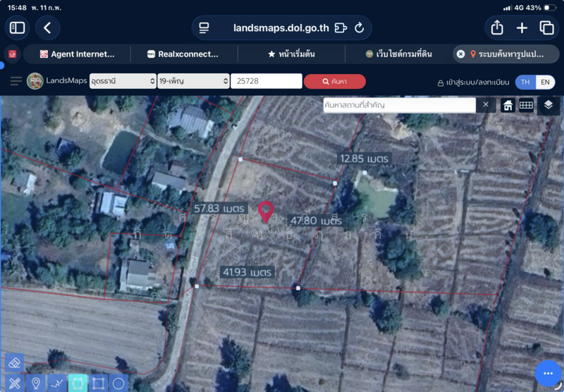Viewport: 564px width, 392px height.
Task: Switch to the Realxconnect tab
Action: pyautogui.click(x=183, y=54)
